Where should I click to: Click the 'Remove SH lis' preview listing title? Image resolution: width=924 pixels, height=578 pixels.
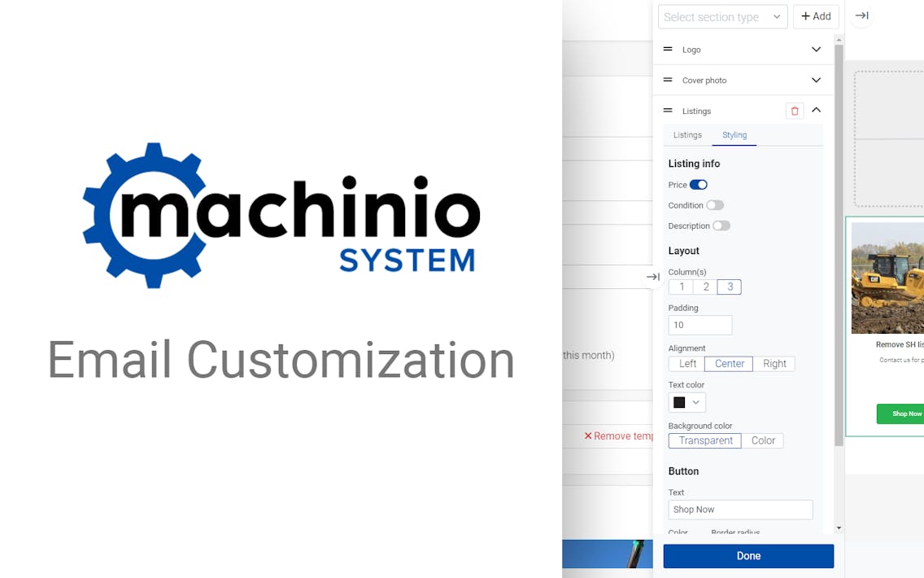point(900,344)
